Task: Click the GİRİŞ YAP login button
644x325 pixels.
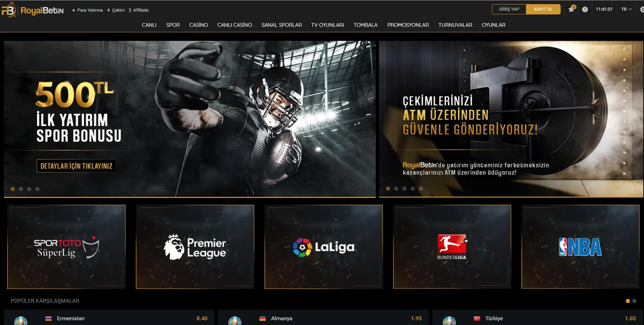Action: point(509,9)
